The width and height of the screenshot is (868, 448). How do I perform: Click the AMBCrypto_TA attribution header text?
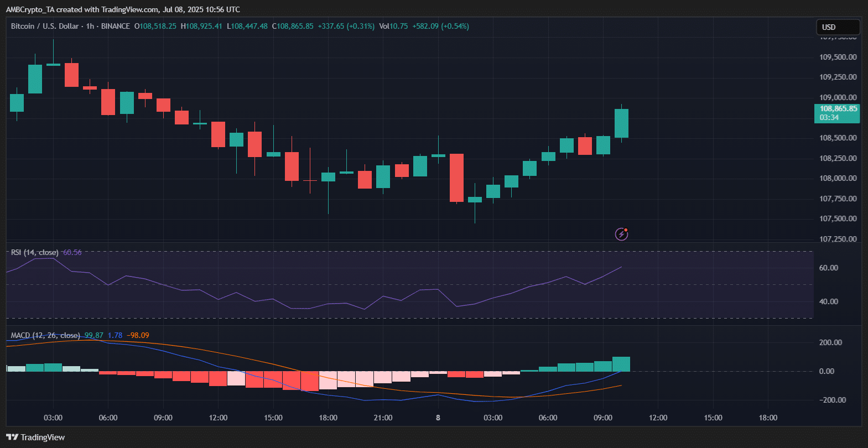point(123,9)
